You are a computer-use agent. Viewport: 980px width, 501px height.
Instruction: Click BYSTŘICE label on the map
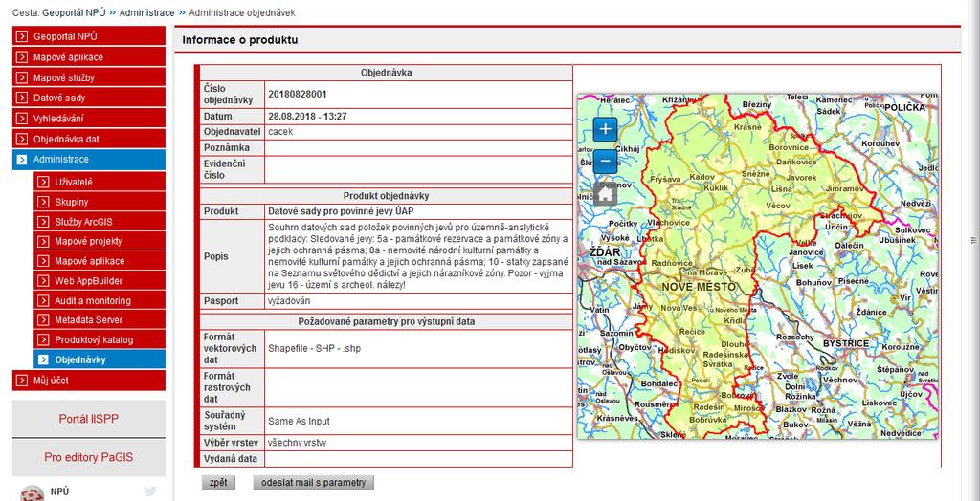tap(846, 343)
